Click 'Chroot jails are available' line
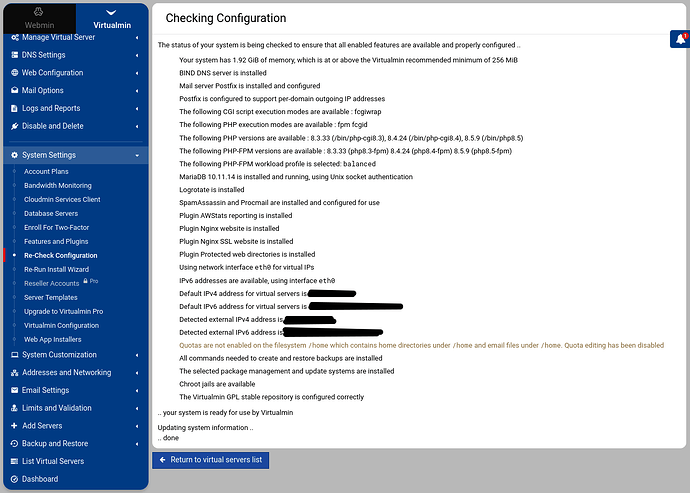Image resolution: width=690 pixels, height=493 pixels. point(217,384)
